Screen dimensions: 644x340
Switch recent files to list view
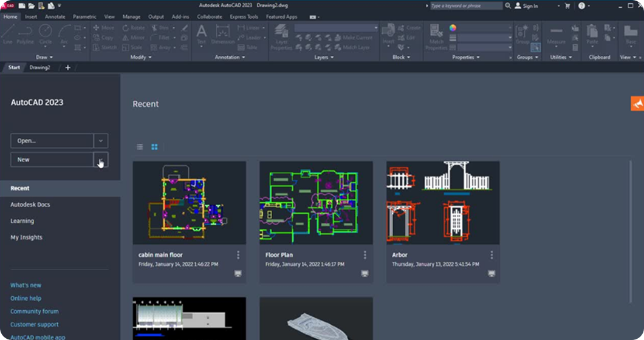140,146
